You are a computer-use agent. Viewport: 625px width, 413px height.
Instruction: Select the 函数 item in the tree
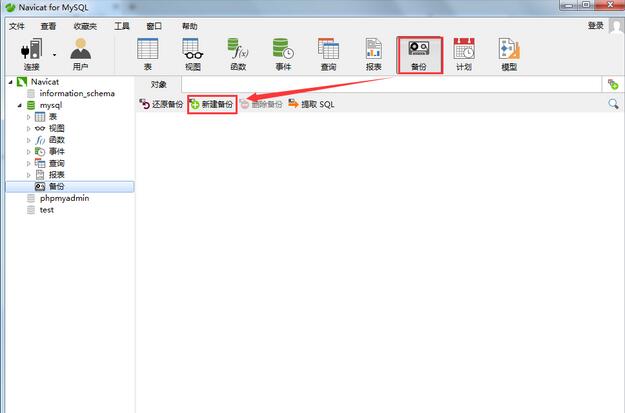click(x=56, y=140)
